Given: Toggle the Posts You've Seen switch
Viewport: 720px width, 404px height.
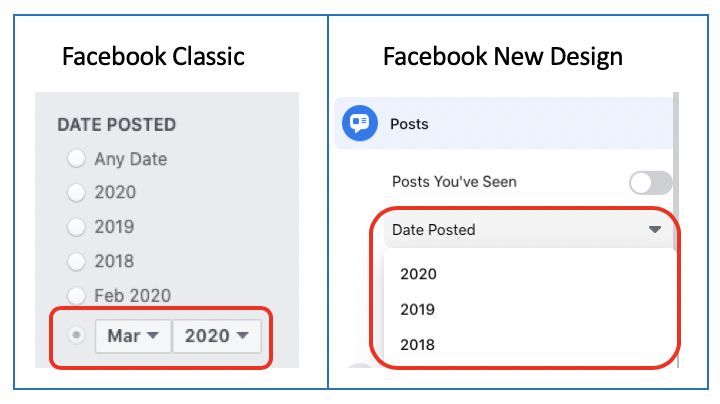Looking at the screenshot, I should pos(651,183).
